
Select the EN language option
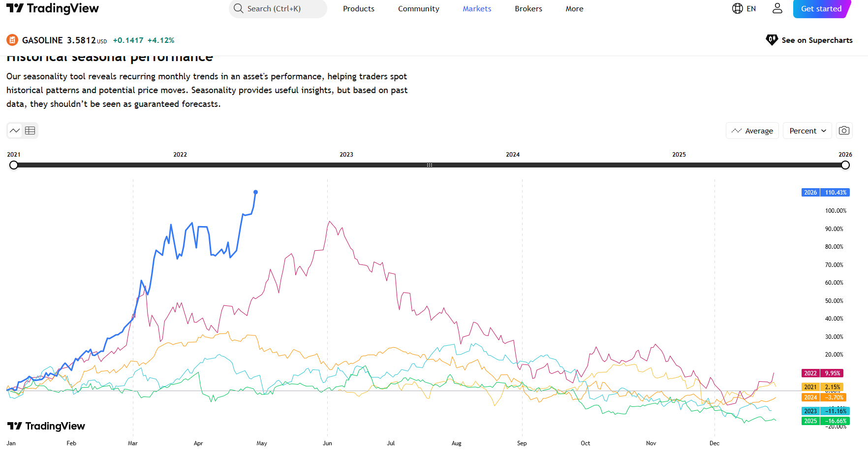(x=751, y=8)
